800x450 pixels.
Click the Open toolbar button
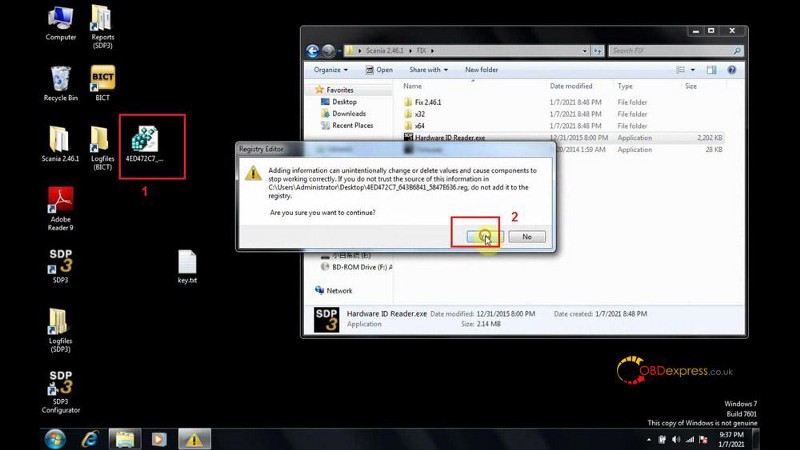click(379, 70)
